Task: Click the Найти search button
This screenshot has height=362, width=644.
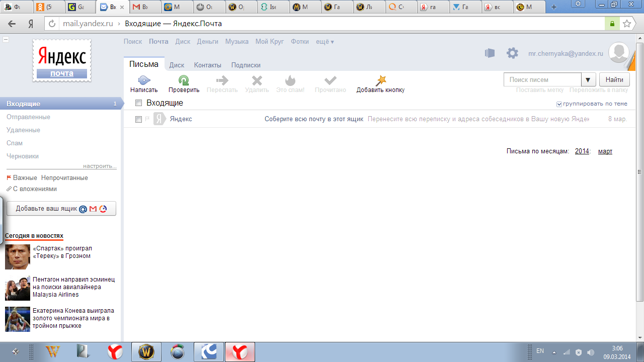Action: click(x=614, y=79)
